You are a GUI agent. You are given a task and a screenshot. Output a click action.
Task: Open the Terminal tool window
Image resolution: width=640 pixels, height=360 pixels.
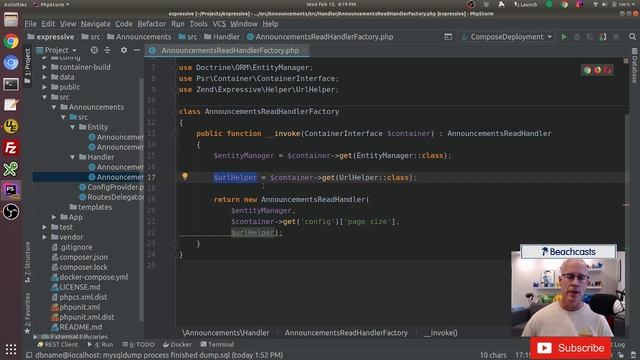217,344
